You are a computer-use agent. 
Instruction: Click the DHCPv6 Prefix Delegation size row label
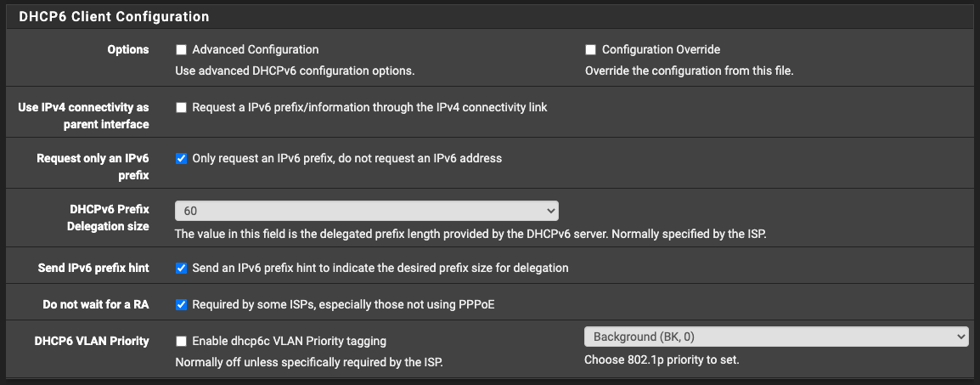point(108,218)
